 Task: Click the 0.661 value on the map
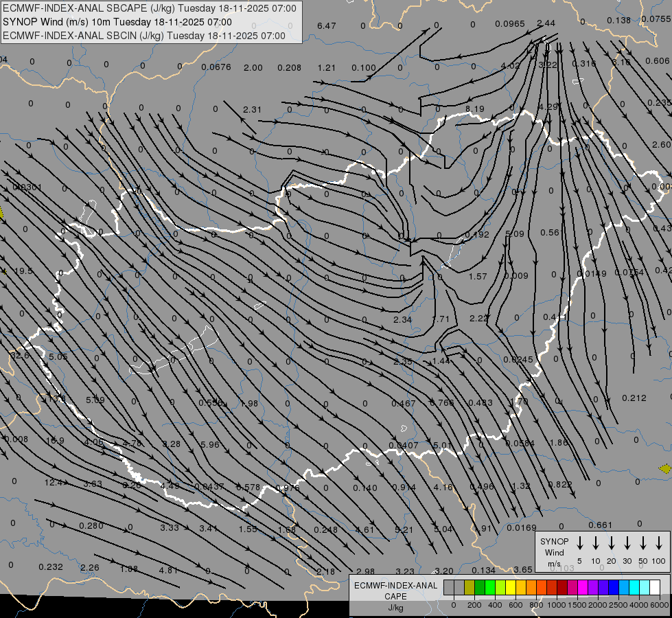click(x=601, y=525)
